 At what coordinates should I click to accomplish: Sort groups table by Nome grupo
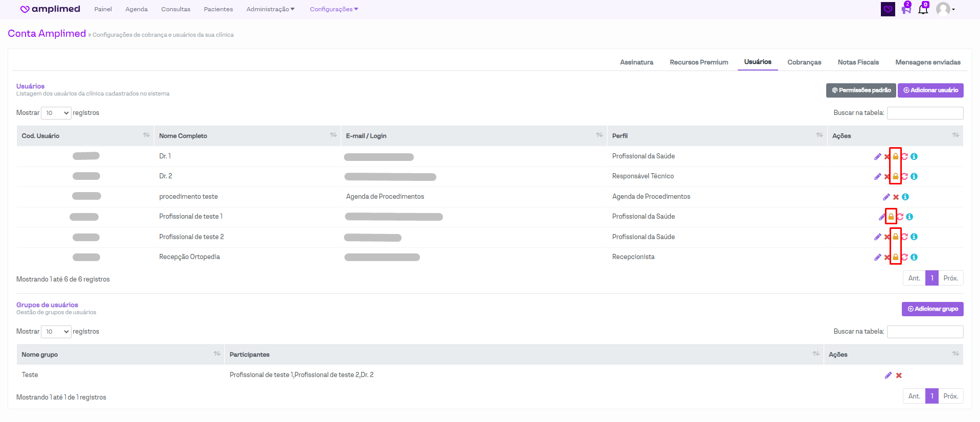(x=217, y=354)
